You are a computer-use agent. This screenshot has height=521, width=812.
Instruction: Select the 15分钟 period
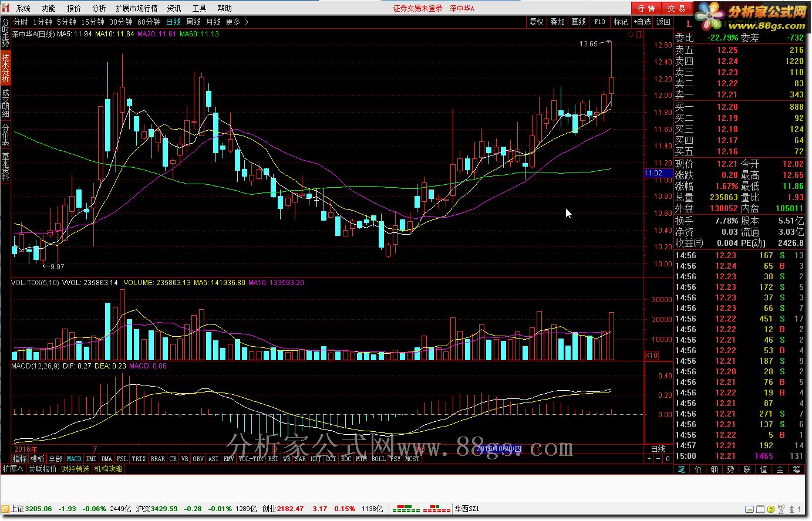coord(92,22)
